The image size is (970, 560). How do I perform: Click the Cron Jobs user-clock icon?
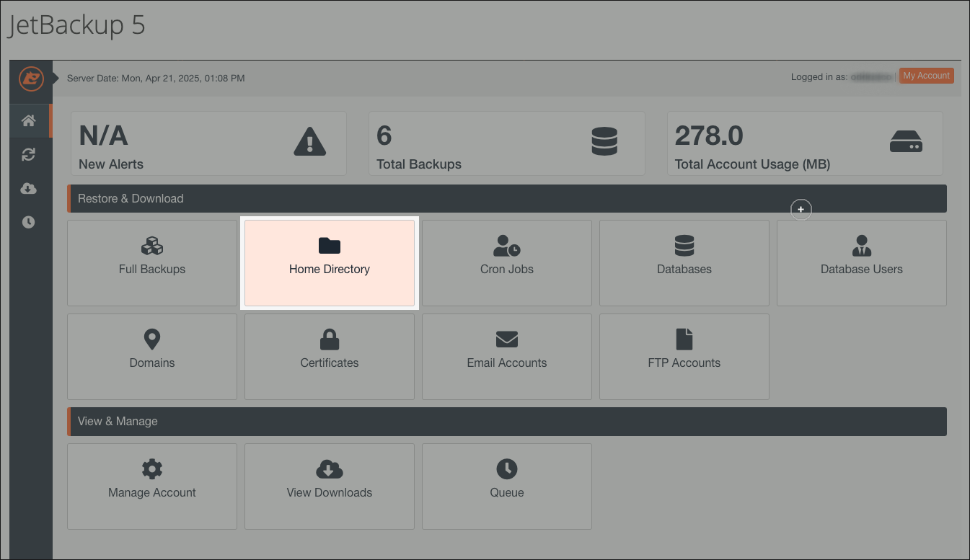(x=507, y=246)
